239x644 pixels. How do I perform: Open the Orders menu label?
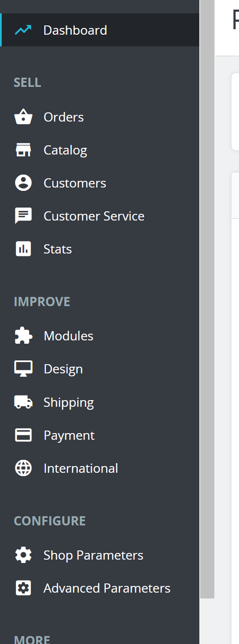[x=64, y=117]
